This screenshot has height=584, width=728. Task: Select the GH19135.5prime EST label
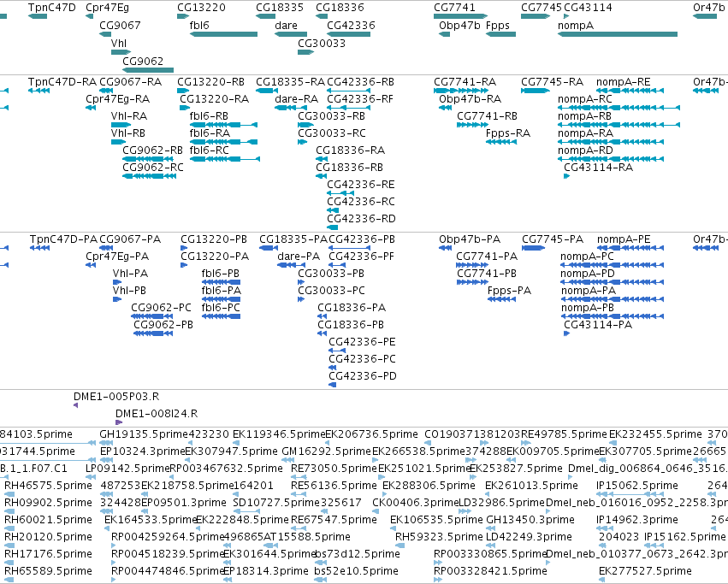144,434
